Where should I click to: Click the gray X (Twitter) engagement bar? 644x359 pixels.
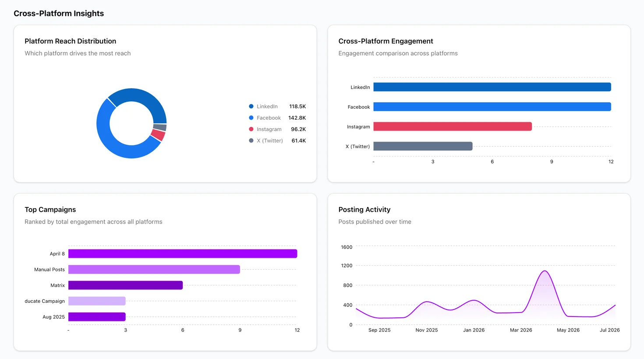pyautogui.click(x=423, y=146)
